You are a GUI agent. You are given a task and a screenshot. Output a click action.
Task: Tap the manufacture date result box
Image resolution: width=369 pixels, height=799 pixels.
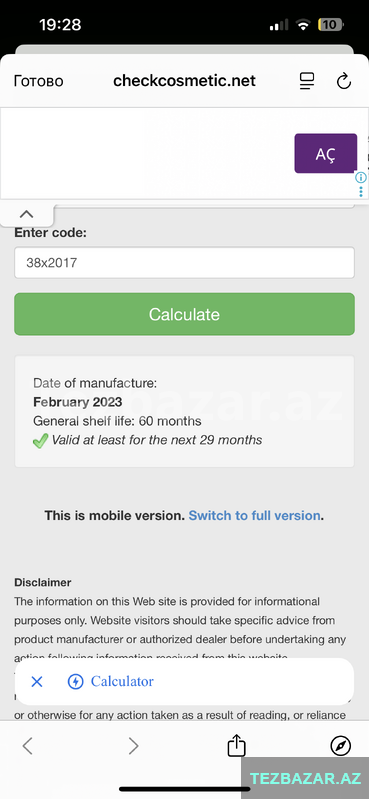point(184,411)
